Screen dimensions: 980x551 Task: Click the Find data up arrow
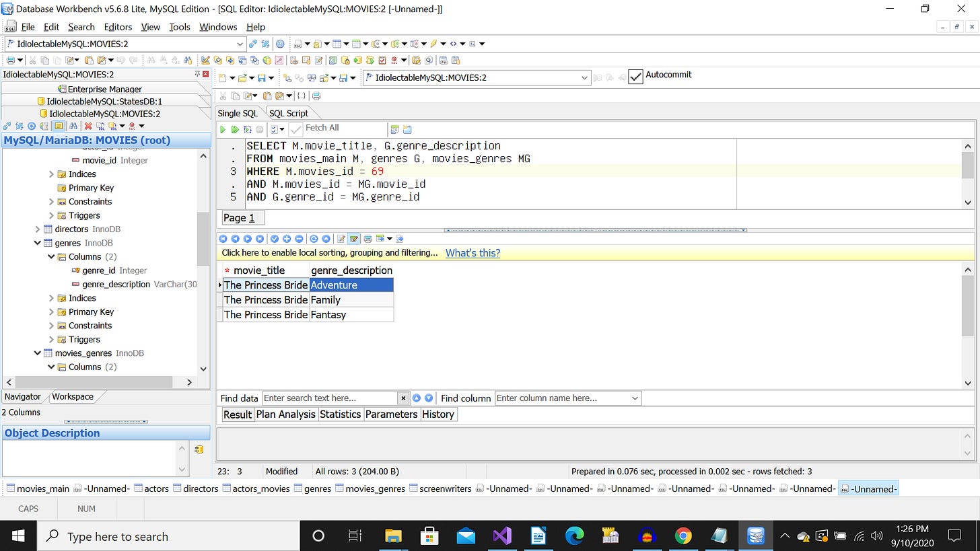(x=416, y=398)
